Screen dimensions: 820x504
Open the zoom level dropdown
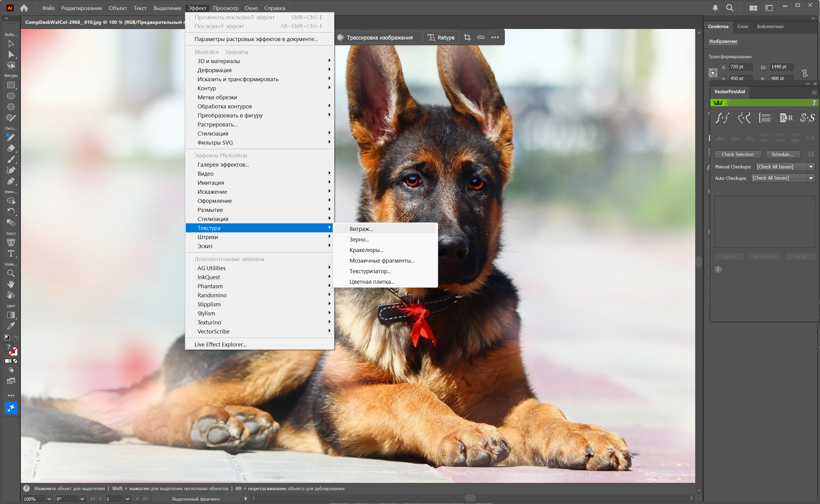(x=49, y=499)
